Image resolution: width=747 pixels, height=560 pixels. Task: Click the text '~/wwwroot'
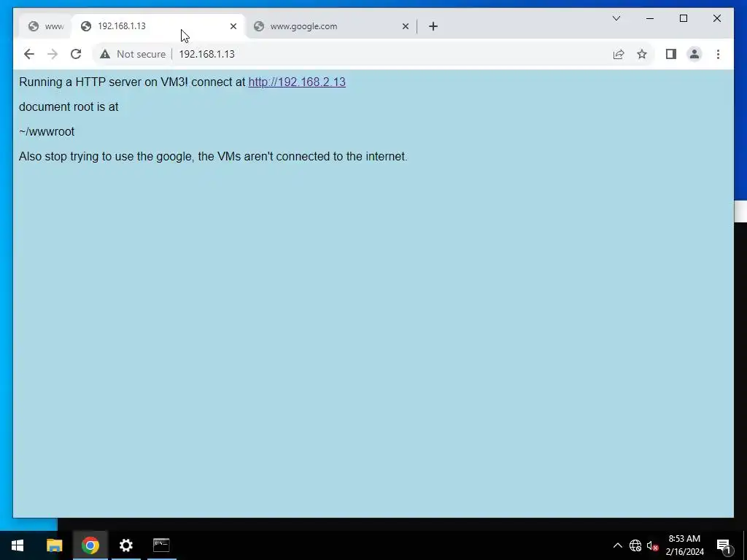coord(47,132)
